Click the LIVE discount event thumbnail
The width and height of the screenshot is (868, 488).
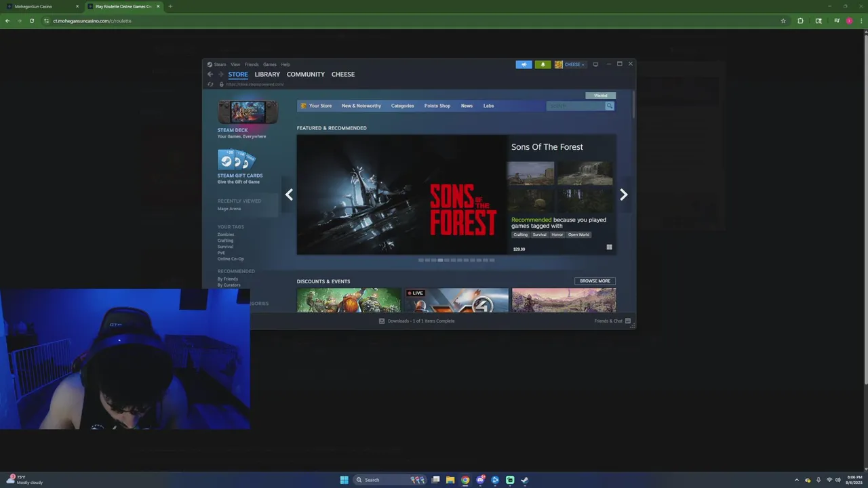pyautogui.click(x=456, y=300)
